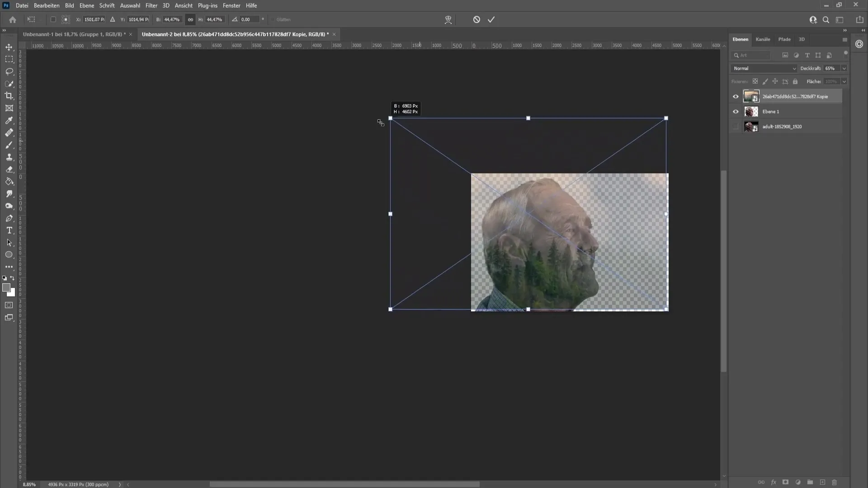Toggle pixel layer filter
868x488 pixels.
(785, 55)
